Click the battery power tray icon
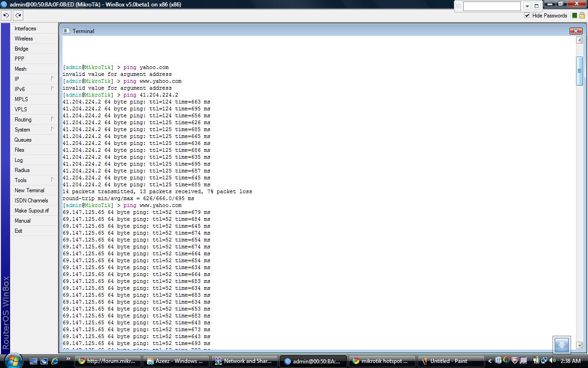 (536, 361)
